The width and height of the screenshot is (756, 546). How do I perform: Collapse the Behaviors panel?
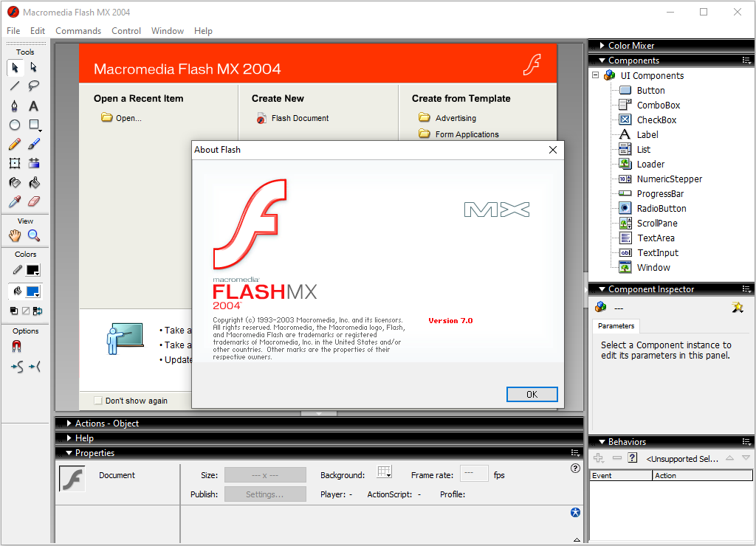coord(602,442)
